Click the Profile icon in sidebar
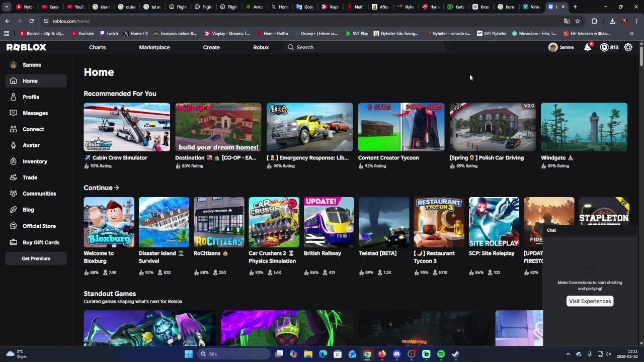The image size is (644, 362). coord(13,97)
